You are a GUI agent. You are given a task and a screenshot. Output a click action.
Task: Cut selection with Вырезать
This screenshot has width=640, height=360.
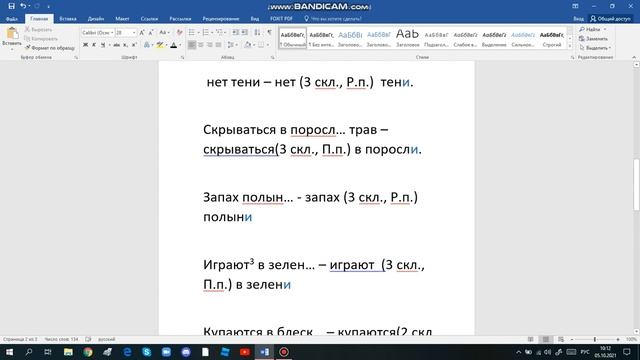pyautogui.click(x=38, y=29)
